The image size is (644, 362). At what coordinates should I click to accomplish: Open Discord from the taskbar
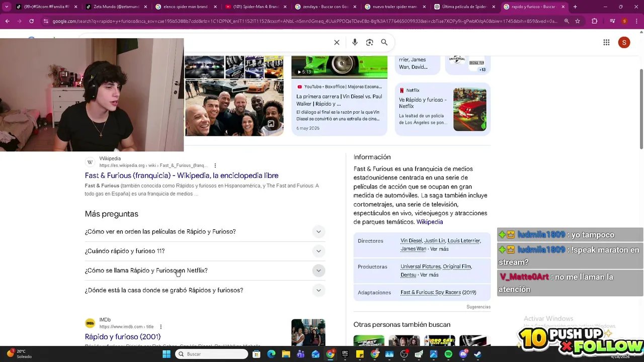pos(463,354)
